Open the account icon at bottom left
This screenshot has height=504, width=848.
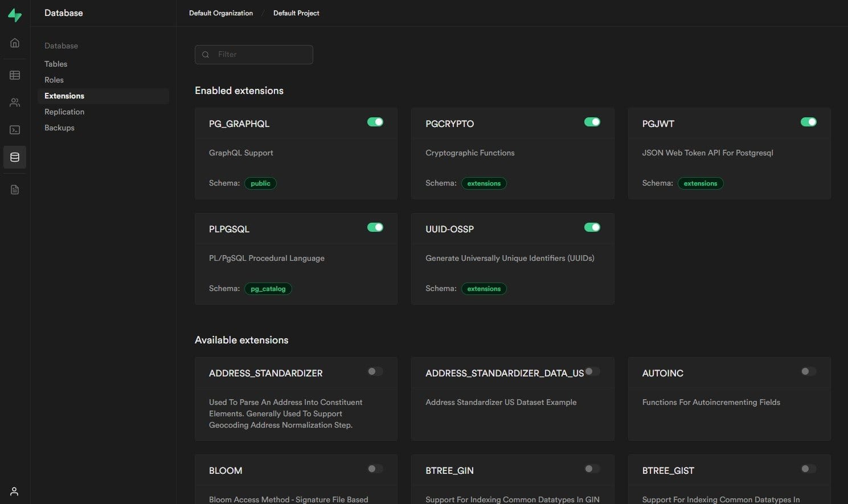point(14,491)
